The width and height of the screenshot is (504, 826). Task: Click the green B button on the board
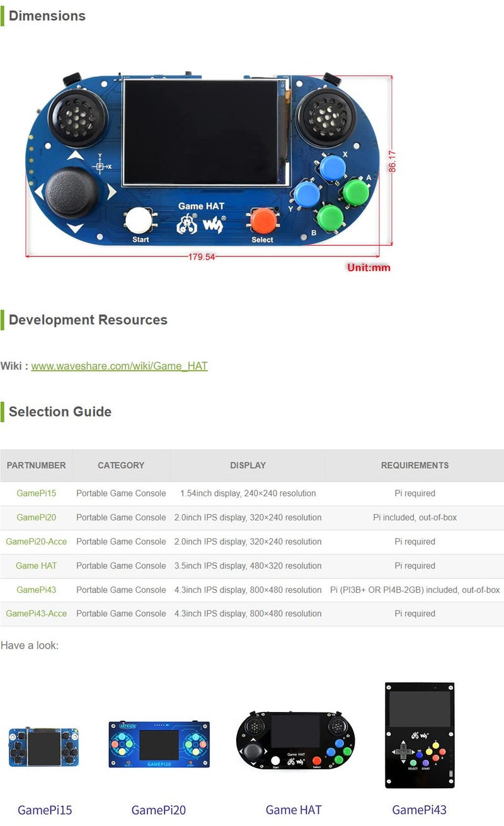click(x=330, y=217)
